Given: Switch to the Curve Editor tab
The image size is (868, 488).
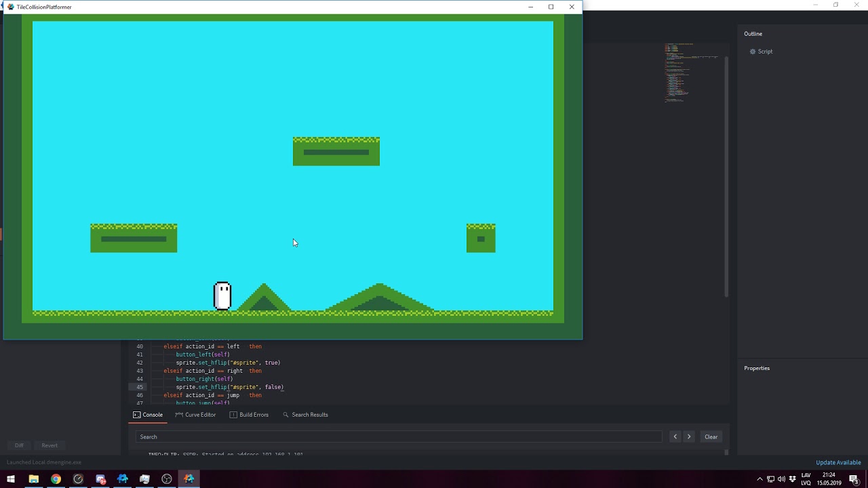Looking at the screenshot, I should (x=195, y=415).
